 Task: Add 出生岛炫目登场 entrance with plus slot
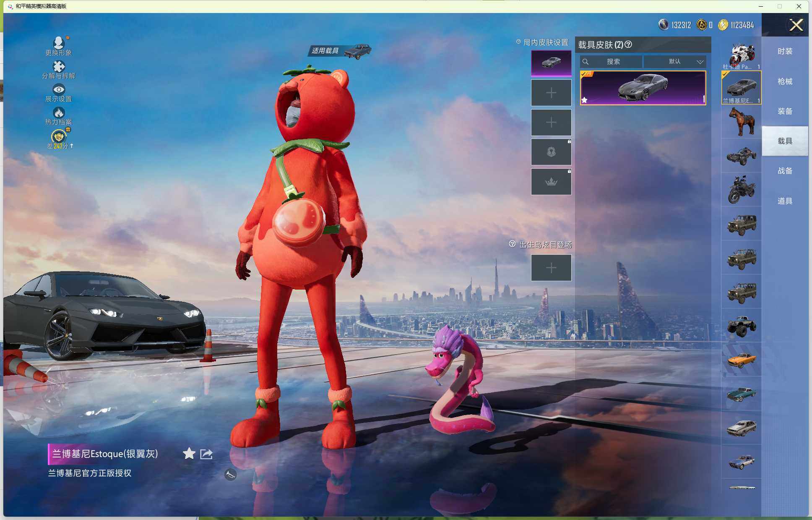[551, 268]
